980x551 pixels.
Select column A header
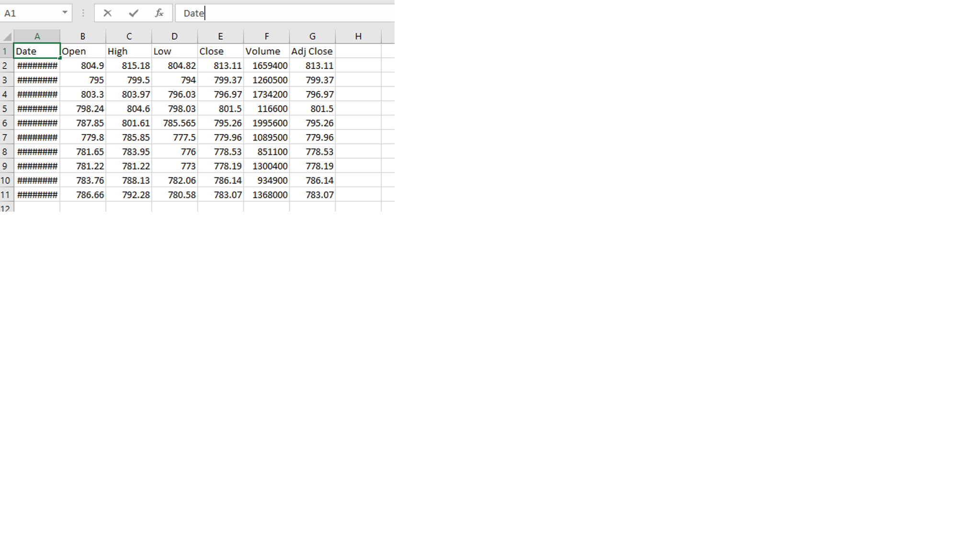pos(37,36)
